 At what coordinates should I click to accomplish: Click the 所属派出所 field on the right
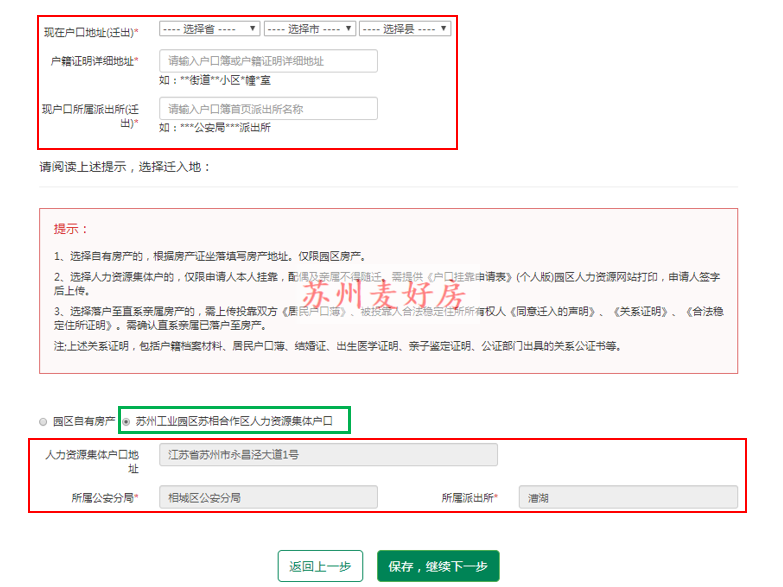(627, 497)
